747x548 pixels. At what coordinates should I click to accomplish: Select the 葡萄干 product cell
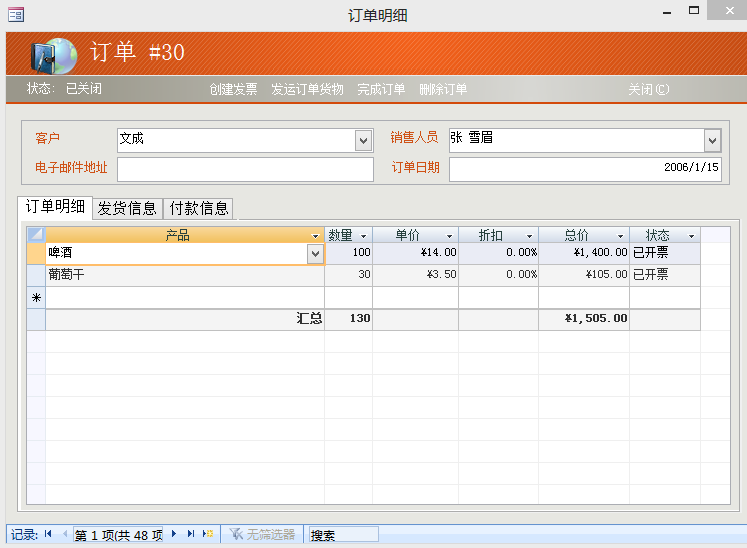[x=185, y=275]
